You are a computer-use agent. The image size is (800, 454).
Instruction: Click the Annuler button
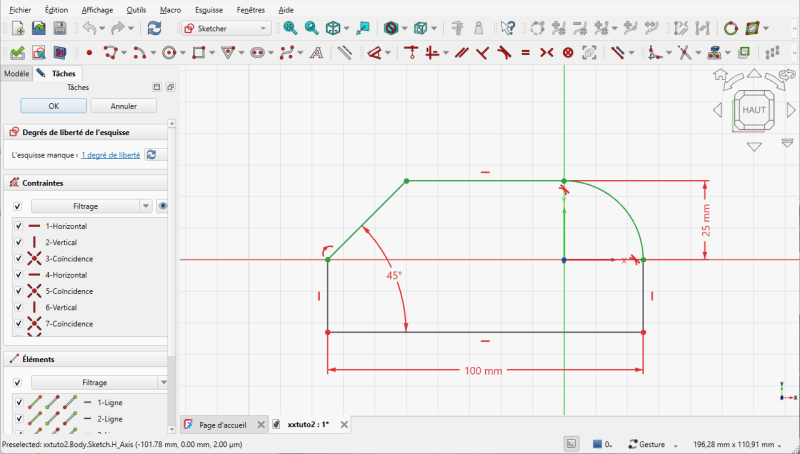point(123,106)
